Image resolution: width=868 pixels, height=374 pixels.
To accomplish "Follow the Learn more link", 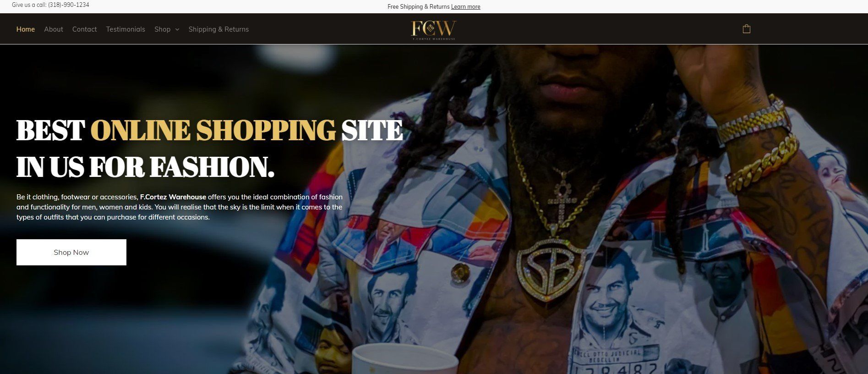I will tap(465, 7).
